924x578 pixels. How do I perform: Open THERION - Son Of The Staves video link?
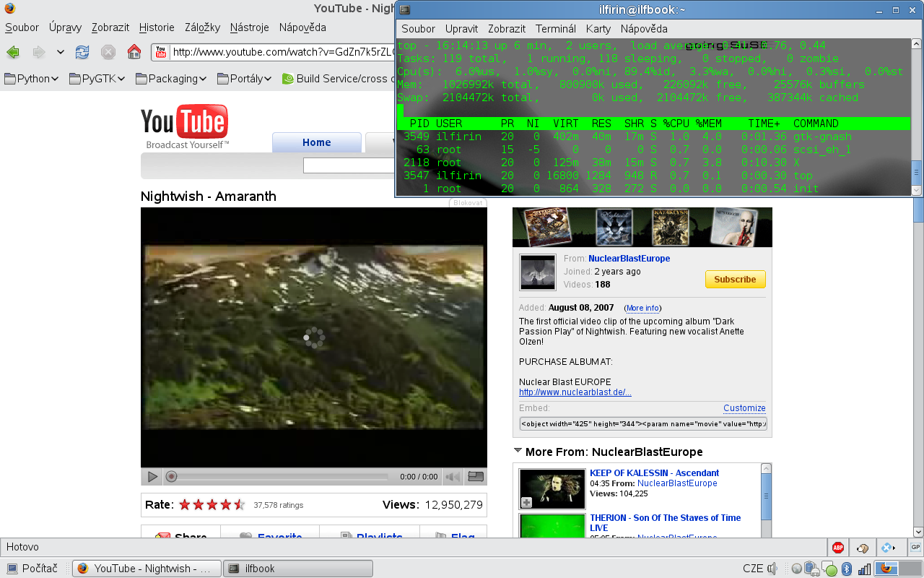[665, 522]
